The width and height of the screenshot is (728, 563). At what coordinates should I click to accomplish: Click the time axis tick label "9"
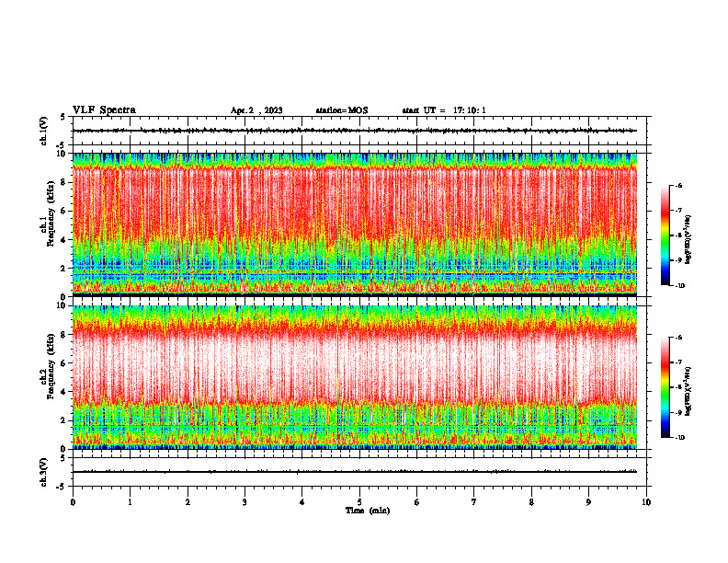point(588,502)
